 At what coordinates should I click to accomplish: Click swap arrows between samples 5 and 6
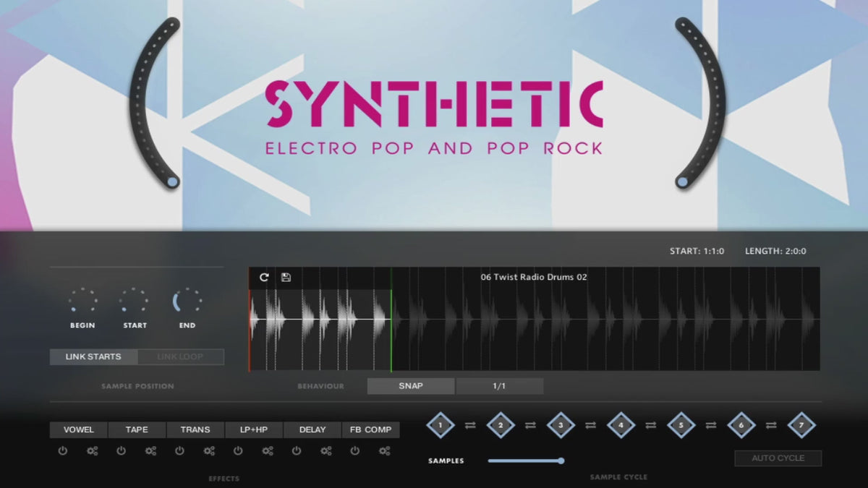pyautogui.click(x=711, y=426)
